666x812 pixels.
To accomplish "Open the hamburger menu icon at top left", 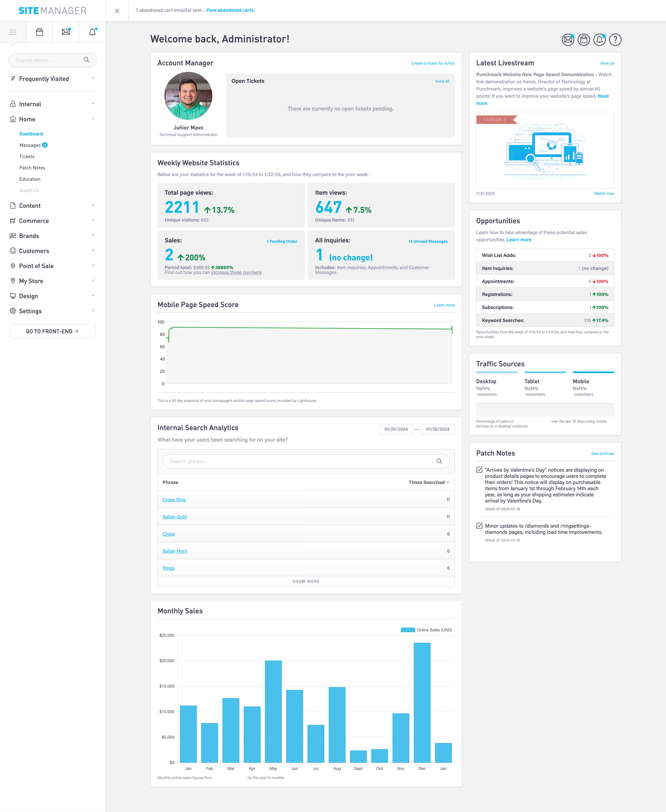I will pyautogui.click(x=13, y=32).
